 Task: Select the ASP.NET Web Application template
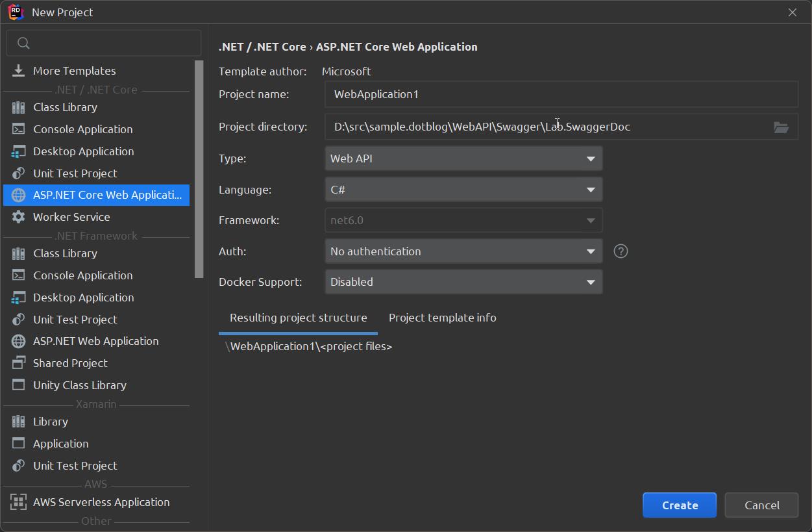pyautogui.click(x=95, y=340)
